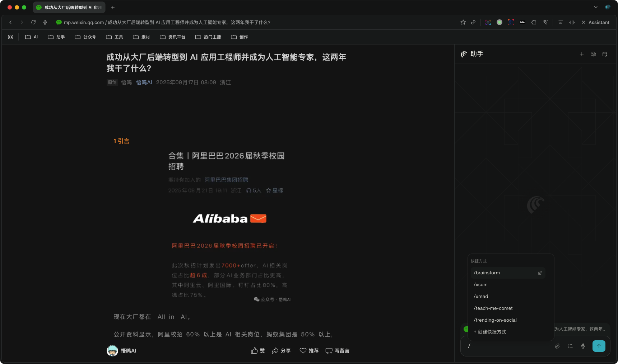618x364 pixels.
Task: Click the address bar URL
Action: pos(167,22)
